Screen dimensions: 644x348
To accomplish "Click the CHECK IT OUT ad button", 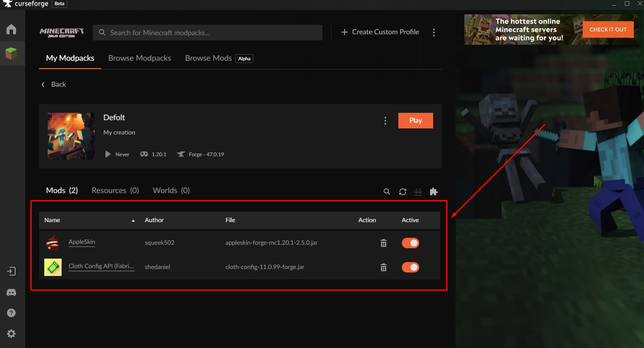I will click(x=608, y=30).
